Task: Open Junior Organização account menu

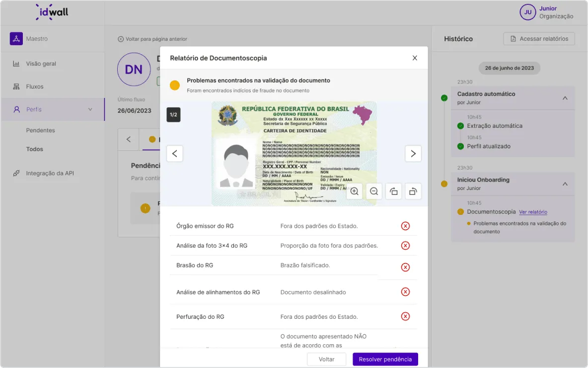Action: (546, 12)
